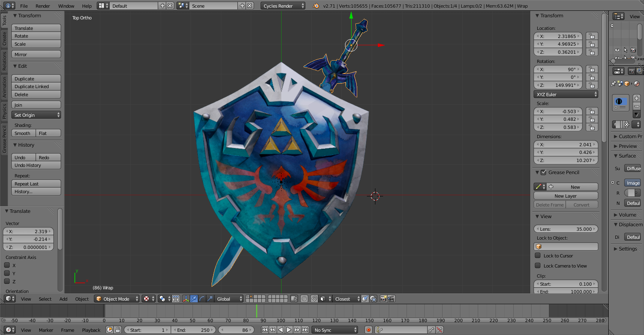Open the viewport shading selector
The height and width of the screenshot is (335, 644).
pyautogui.click(x=148, y=299)
